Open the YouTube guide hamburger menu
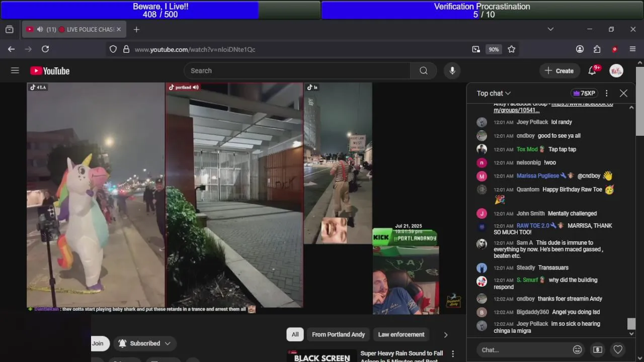The height and width of the screenshot is (362, 644). (x=15, y=71)
